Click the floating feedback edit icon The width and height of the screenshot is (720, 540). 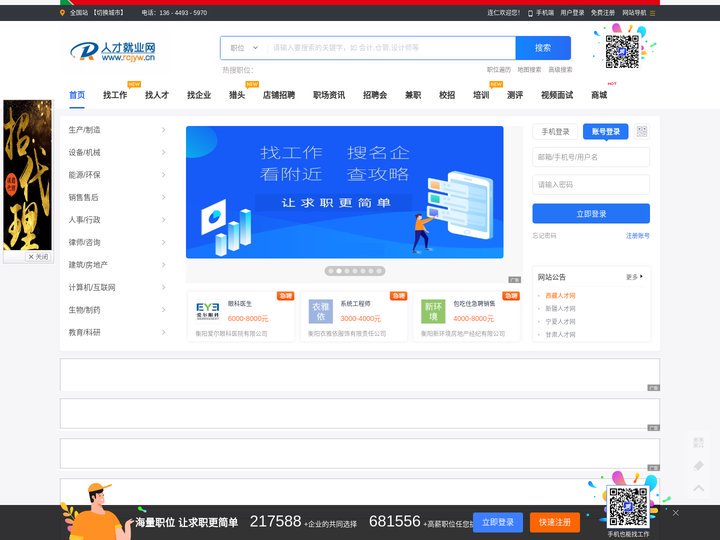(x=698, y=466)
